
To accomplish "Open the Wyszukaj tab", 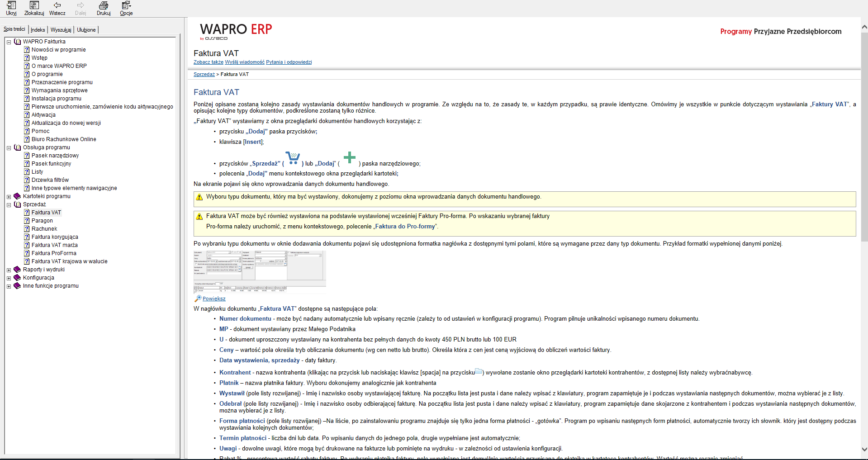I will [x=61, y=30].
